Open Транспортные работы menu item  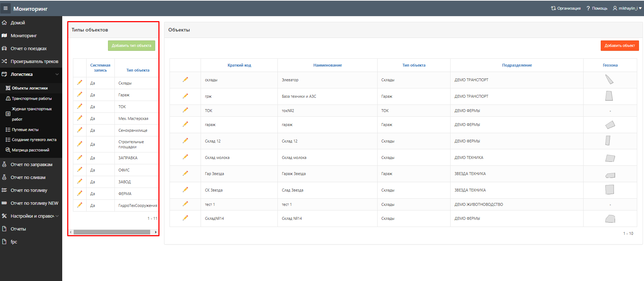coord(31,98)
